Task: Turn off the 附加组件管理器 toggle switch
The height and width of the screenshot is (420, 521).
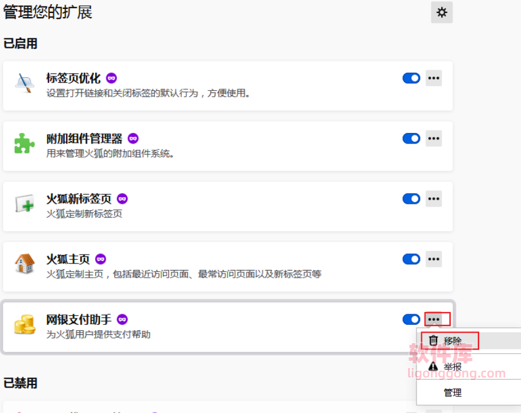Action: tap(411, 138)
